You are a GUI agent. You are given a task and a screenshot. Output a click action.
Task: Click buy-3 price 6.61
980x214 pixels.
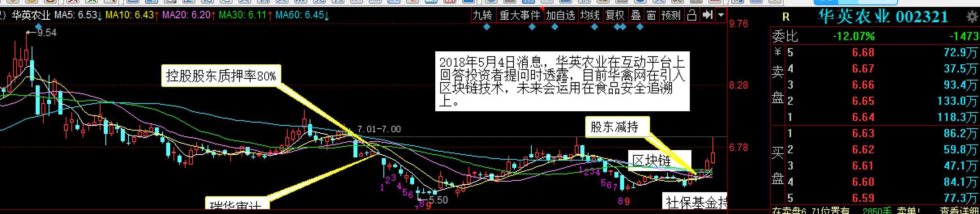pos(863,166)
